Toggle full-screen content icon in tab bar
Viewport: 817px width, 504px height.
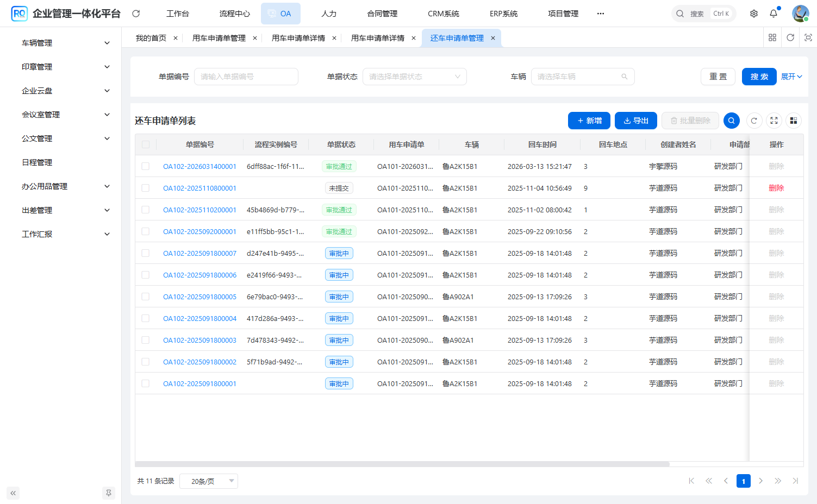coord(808,37)
